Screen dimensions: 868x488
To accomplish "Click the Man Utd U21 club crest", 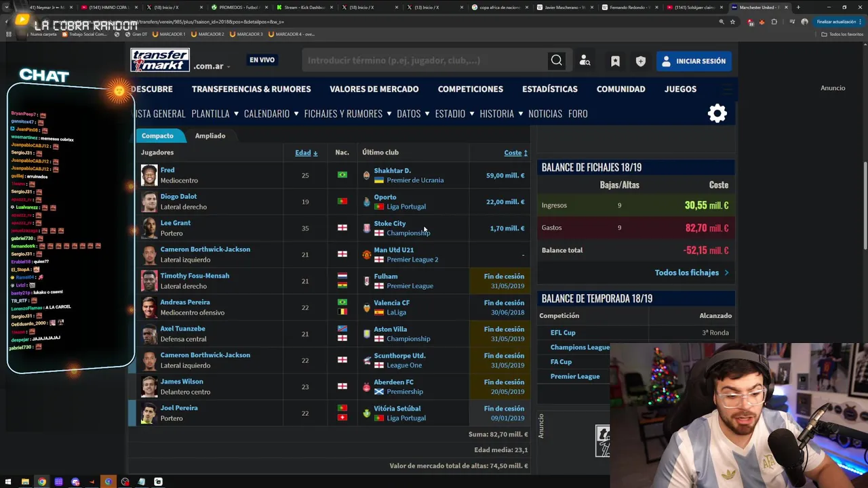I will pyautogui.click(x=366, y=254).
